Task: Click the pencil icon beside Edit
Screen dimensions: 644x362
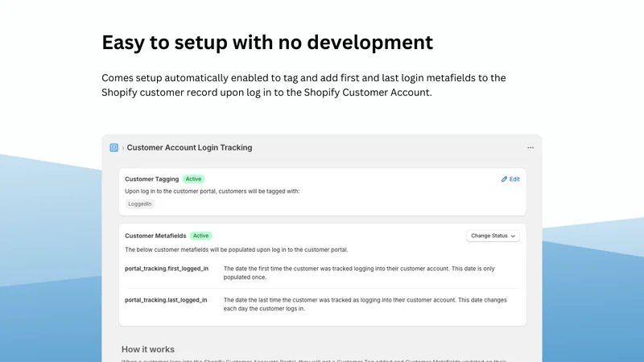Action: tap(504, 179)
